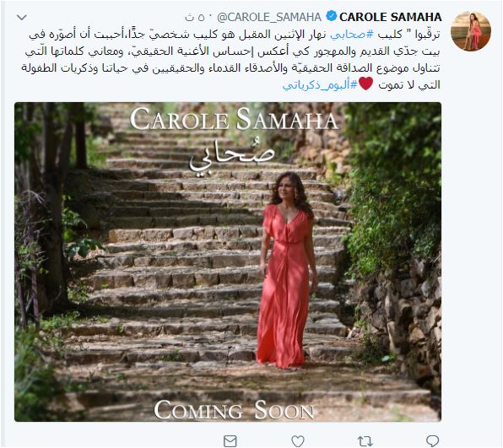The width and height of the screenshot is (503, 448).
Task: Open tweet permalink via the ٥ ث timestamp
Action: 195,18
